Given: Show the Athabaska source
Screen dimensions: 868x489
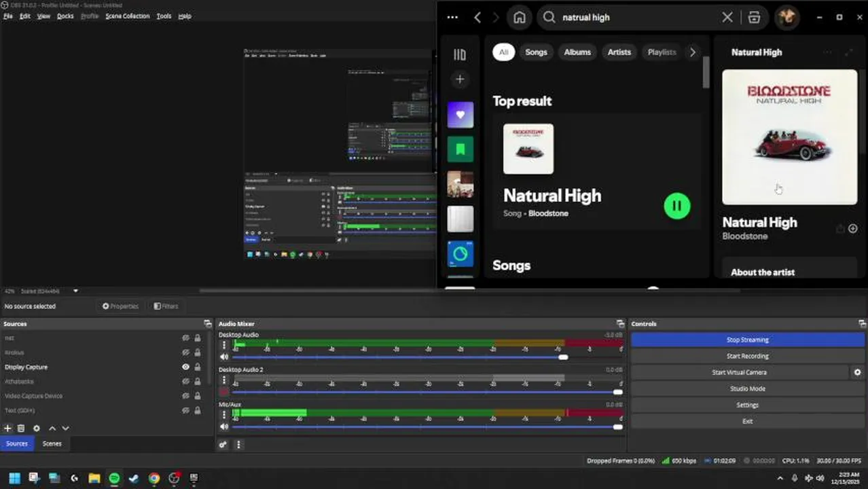Looking at the screenshot, I should (x=185, y=382).
